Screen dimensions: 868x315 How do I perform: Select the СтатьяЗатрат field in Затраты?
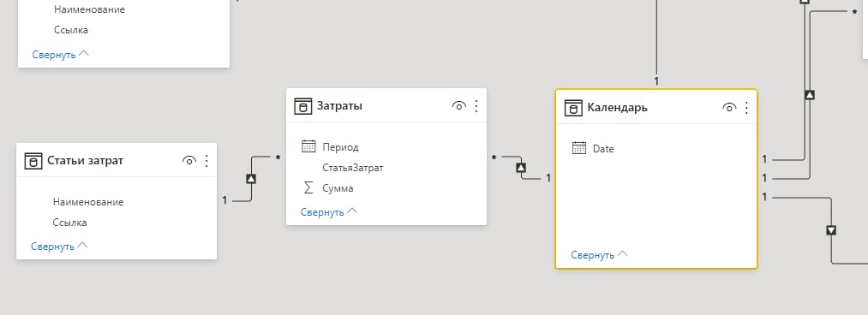tap(353, 168)
